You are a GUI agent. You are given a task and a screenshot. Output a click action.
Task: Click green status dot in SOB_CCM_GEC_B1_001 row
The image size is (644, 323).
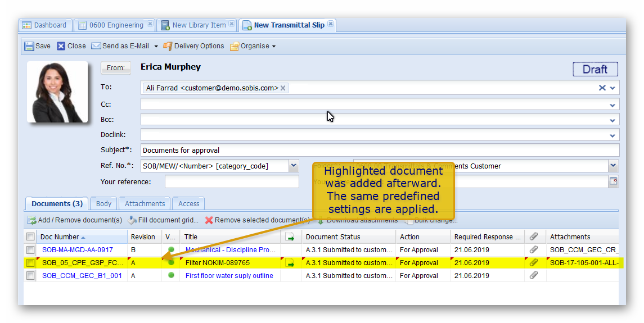[172, 275]
